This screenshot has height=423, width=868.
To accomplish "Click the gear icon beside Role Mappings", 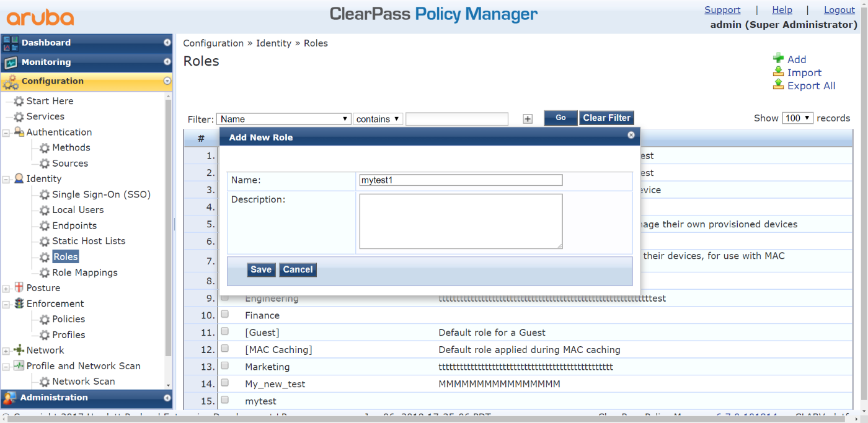I will coord(45,273).
